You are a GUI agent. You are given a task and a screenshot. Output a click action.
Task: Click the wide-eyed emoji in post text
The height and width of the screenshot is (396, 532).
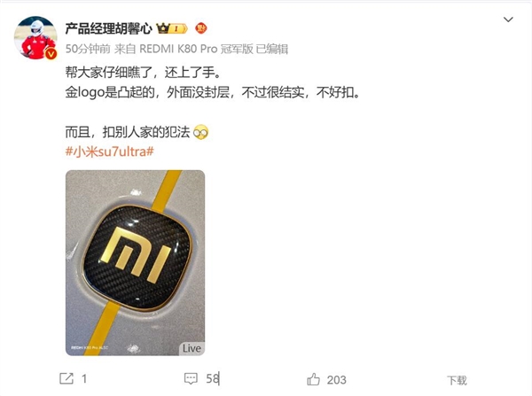[x=201, y=132]
